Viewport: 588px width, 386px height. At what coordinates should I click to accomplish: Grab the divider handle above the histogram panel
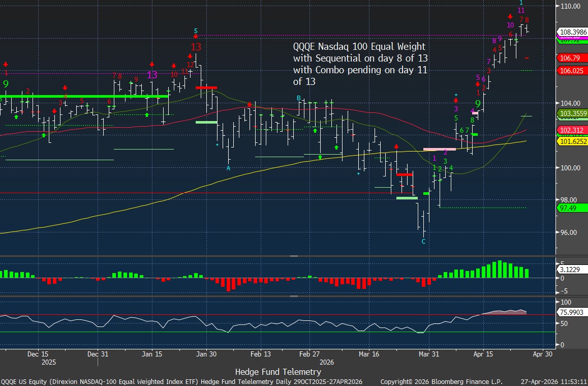coord(294,256)
